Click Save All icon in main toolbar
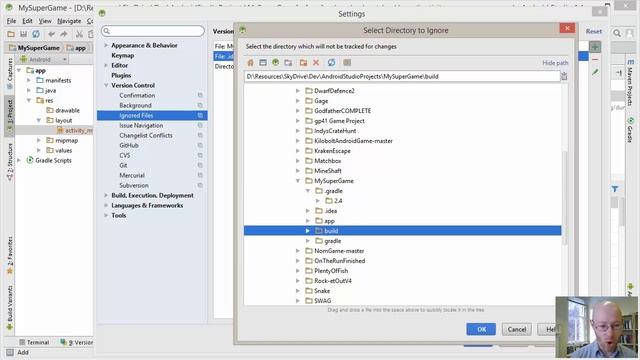 [x=23, y=34]
